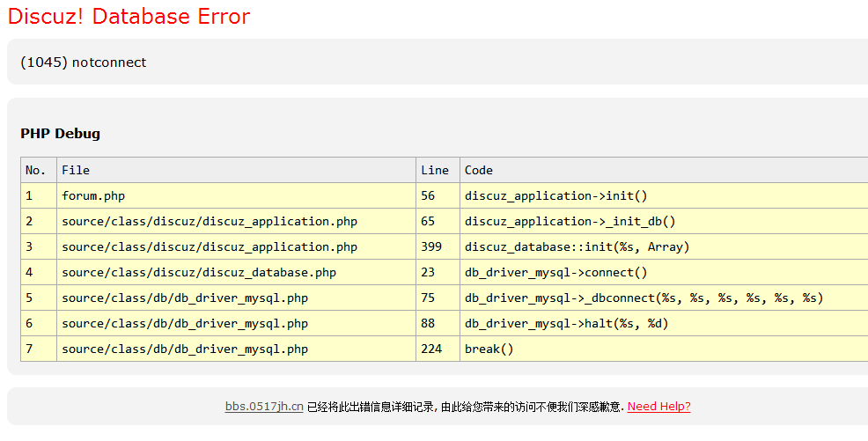Click the discuz_application->_init_db() code cell
868x441 pixels.
(664, 221)
